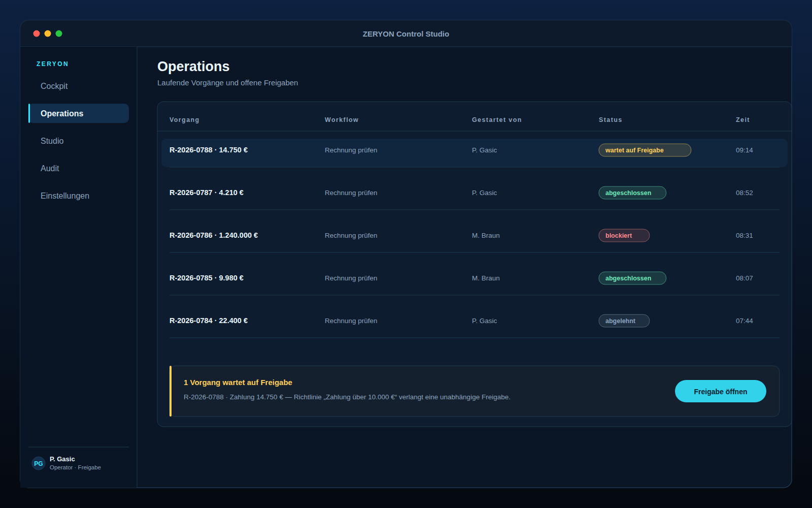Click Rechnung prüfen in row R-2026-0788

(351, 150)
